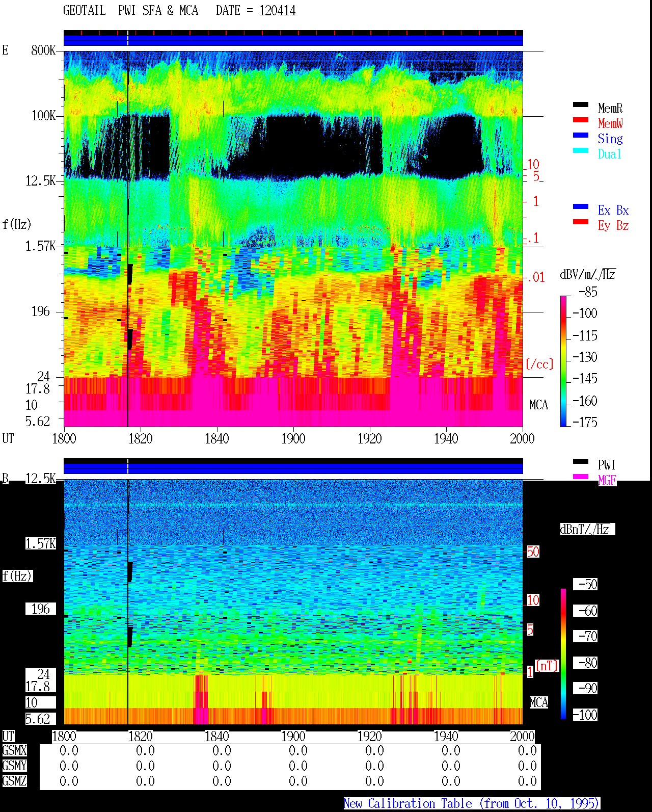
Task: Click the dBV/m electric field color scale bar
Action: [563, 361]
